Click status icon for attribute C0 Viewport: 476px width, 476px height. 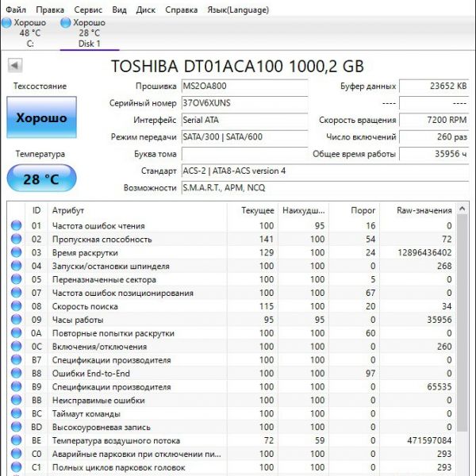[x=16, y=454]
